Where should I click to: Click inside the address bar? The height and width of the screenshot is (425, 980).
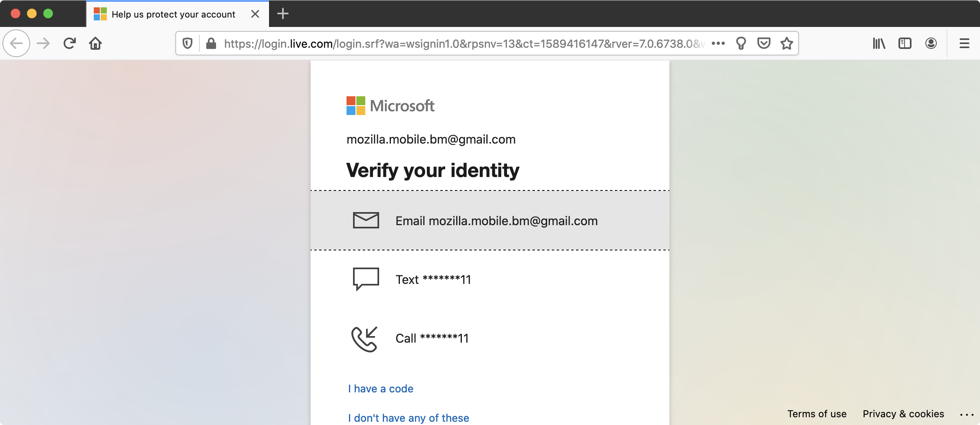click(x=448, y=43)
